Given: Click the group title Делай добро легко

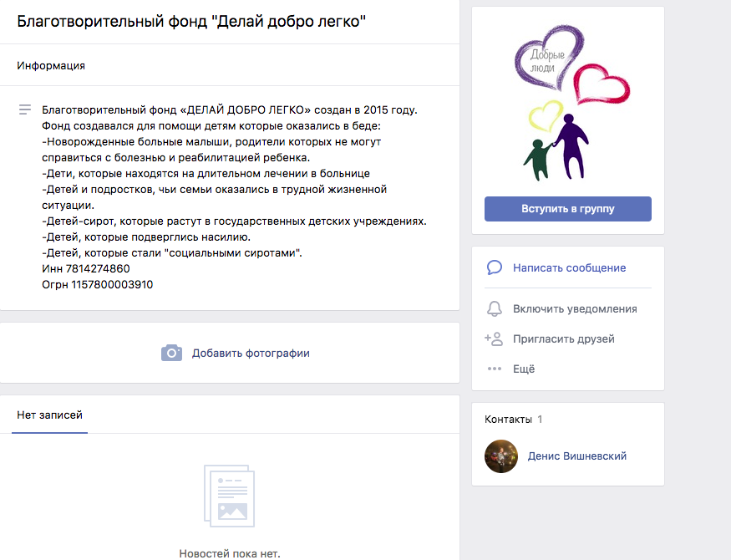Looking at the screenshot, I should 192,22.
